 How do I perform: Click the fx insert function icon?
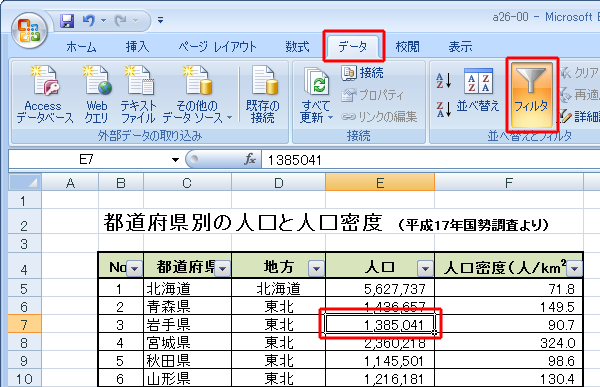tap(249, 159)
